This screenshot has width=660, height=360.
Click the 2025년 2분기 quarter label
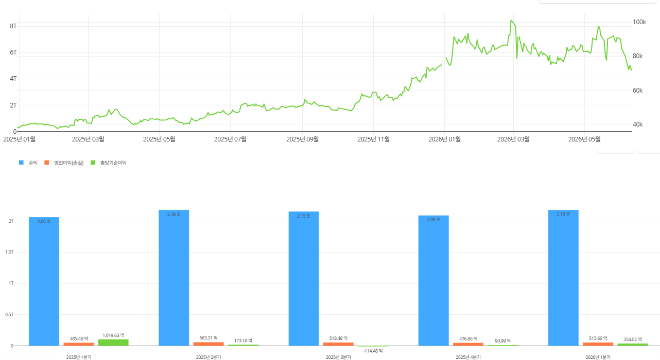[x=208, y=357]
